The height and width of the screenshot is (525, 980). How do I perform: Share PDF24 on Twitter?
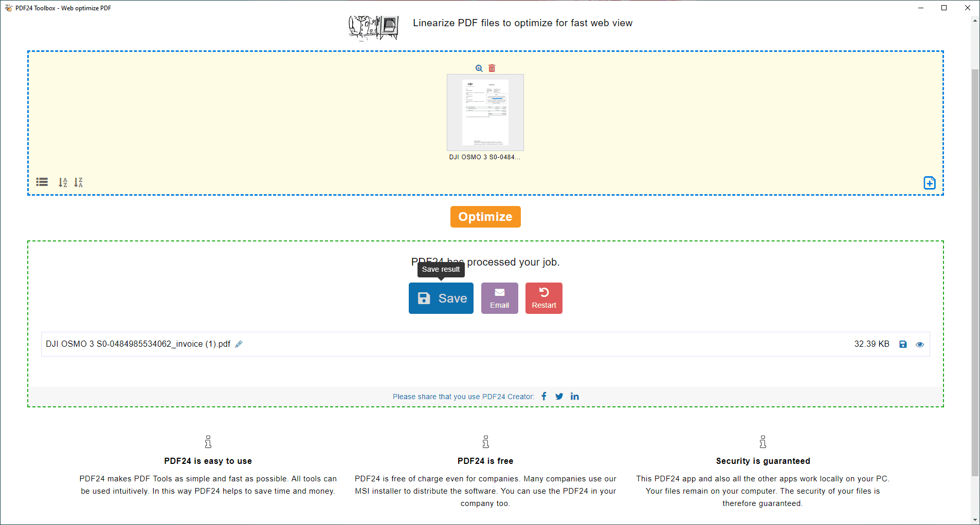click(x=559, y=396)
